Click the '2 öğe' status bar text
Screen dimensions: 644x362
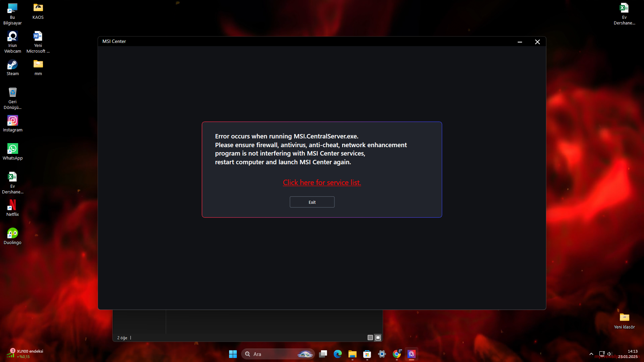tap(122, 338)
